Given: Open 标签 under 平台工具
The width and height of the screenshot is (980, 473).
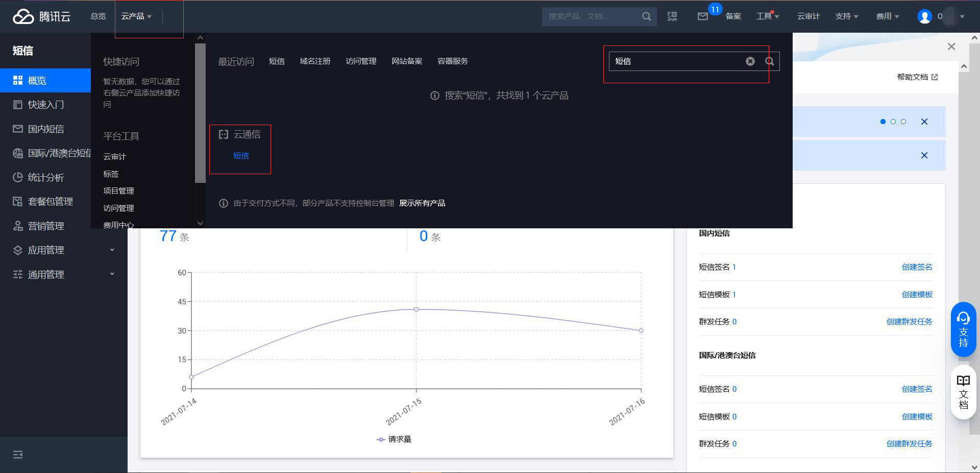Looking at the screenshot, I should coord(111,174).
